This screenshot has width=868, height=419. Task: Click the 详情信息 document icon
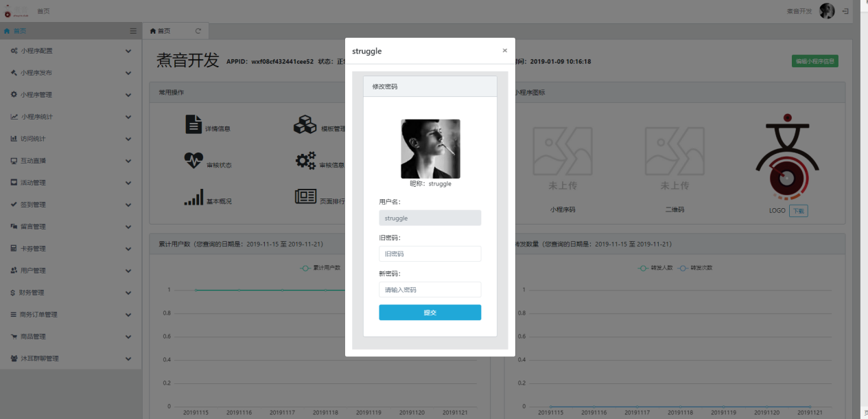tap(193, 124)
